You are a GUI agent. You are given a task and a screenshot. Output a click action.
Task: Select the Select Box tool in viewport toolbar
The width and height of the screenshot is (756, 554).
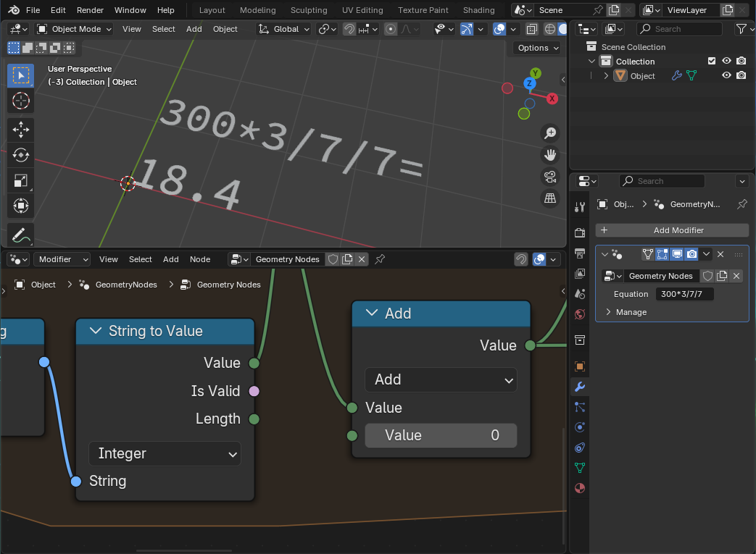pos(21,75)
